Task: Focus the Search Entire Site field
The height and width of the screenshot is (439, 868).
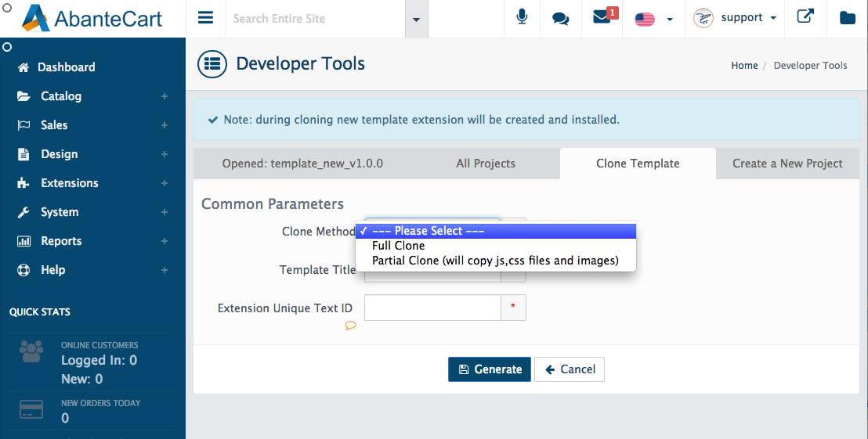Action: pos(316,19)
